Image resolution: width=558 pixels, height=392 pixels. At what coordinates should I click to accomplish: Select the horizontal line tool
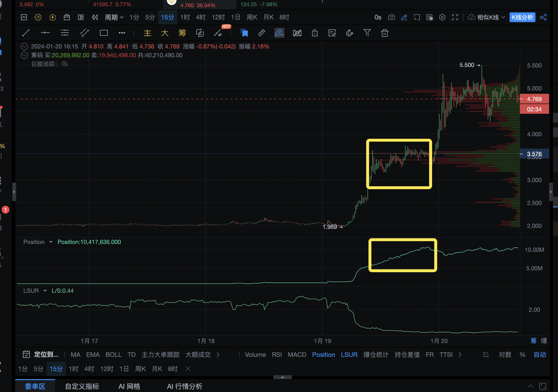[x=45, y=33]
